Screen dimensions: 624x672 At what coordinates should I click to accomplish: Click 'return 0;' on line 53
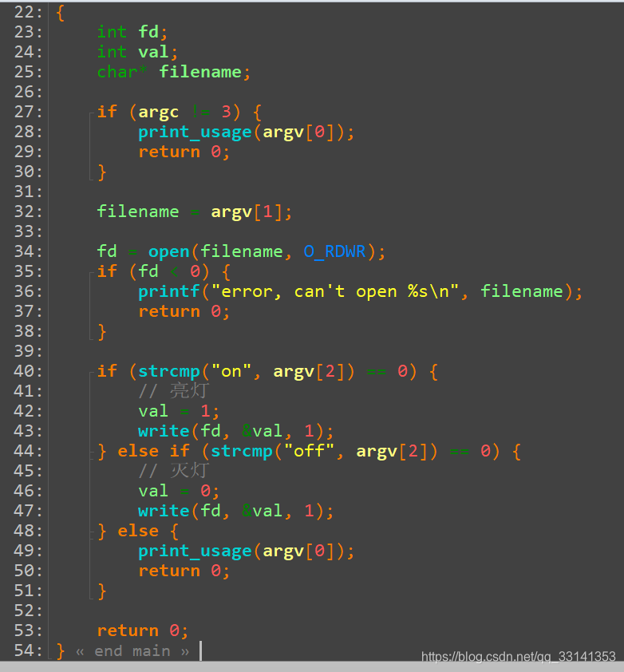143,630
